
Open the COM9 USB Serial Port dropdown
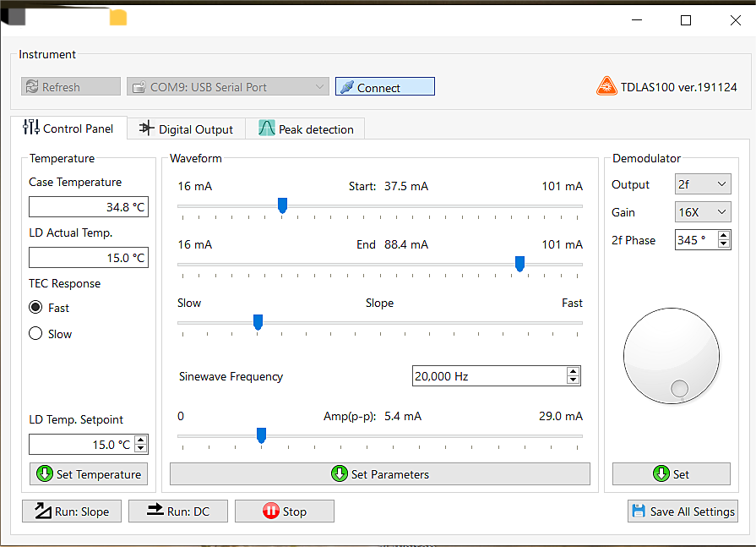227,87
